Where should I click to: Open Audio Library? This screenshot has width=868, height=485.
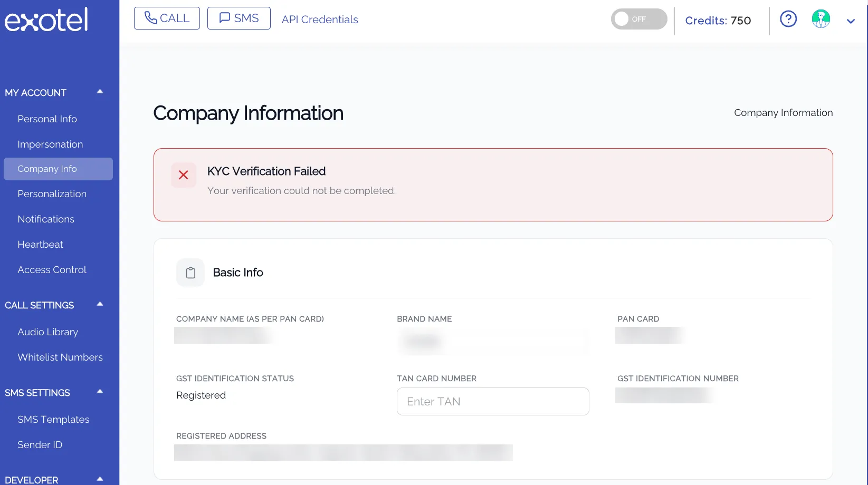tap(47, 332)
